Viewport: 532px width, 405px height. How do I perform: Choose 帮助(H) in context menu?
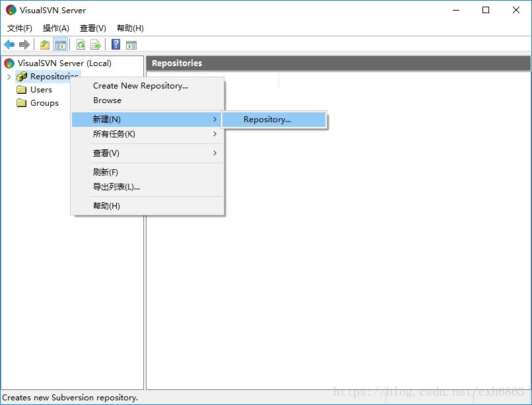coord(148,205)
